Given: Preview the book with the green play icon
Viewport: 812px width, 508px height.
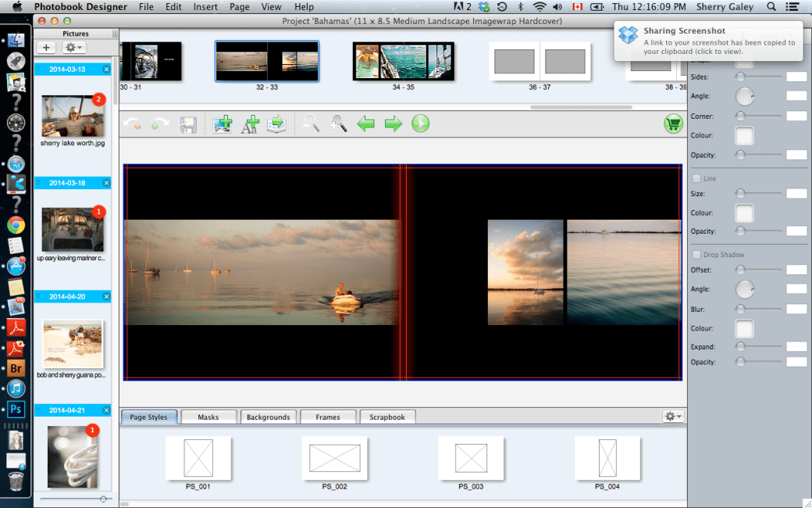Looking at the screenshot, I should coord(420,123).
